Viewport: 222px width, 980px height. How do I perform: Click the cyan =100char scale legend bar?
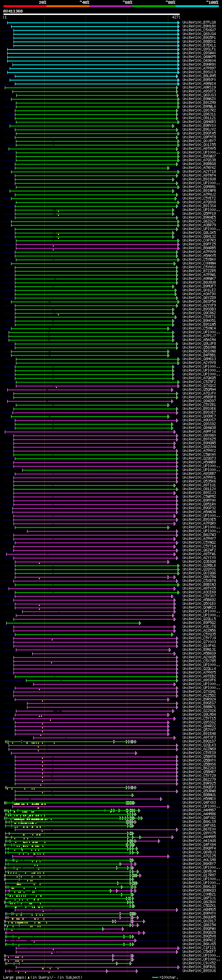coord(155,977)
